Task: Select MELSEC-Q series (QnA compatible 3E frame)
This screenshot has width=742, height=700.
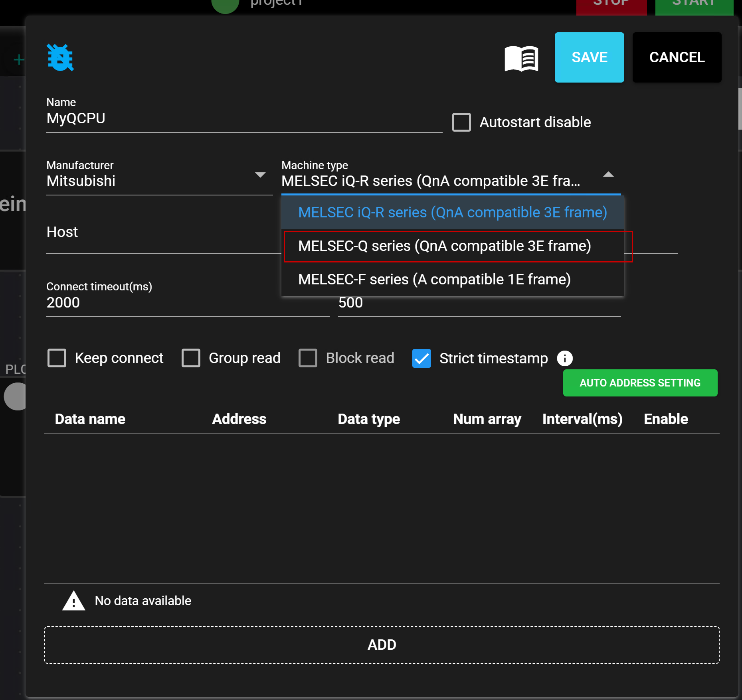Action: pyautogui.click(x=444, y=246)
